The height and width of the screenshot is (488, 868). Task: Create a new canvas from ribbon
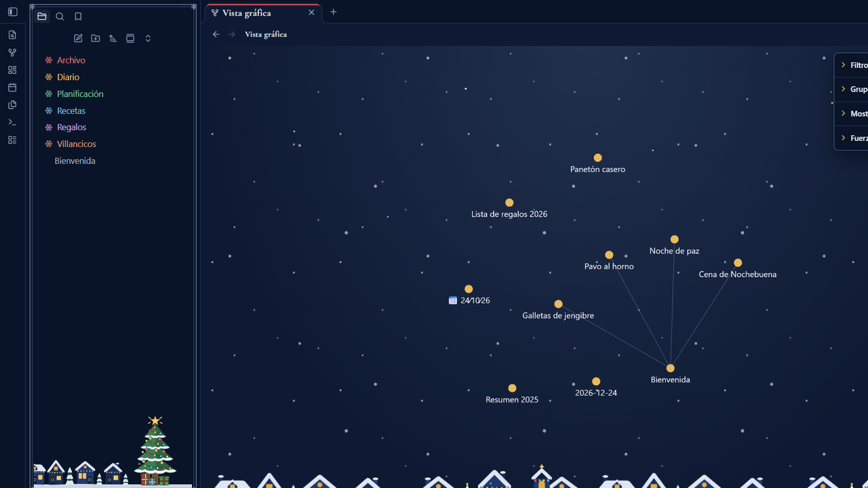(x=12, y=70)
